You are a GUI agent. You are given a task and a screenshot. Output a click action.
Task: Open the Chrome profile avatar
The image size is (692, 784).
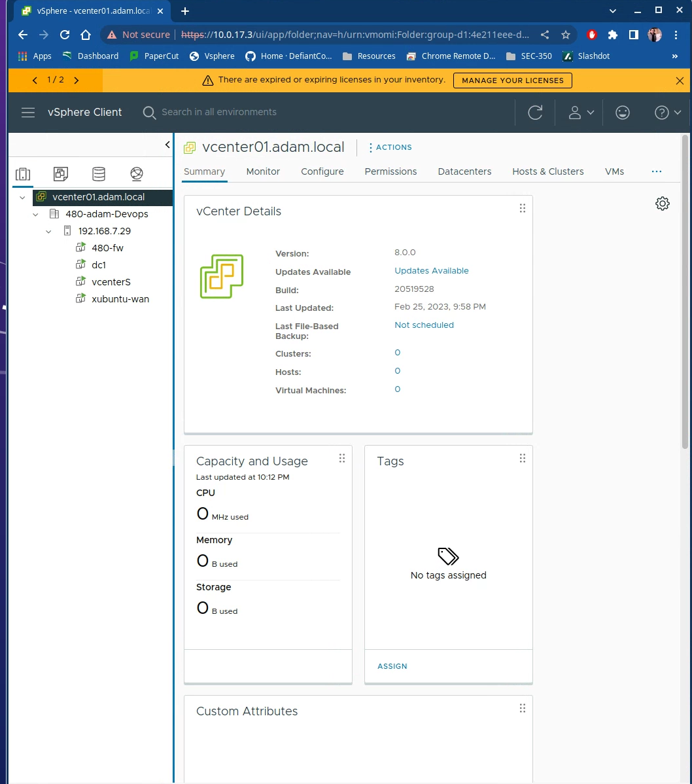click(x=655, y=35)
